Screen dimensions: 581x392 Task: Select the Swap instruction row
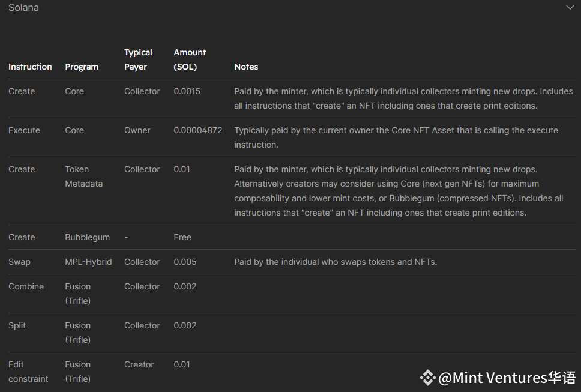click(292, 262)
